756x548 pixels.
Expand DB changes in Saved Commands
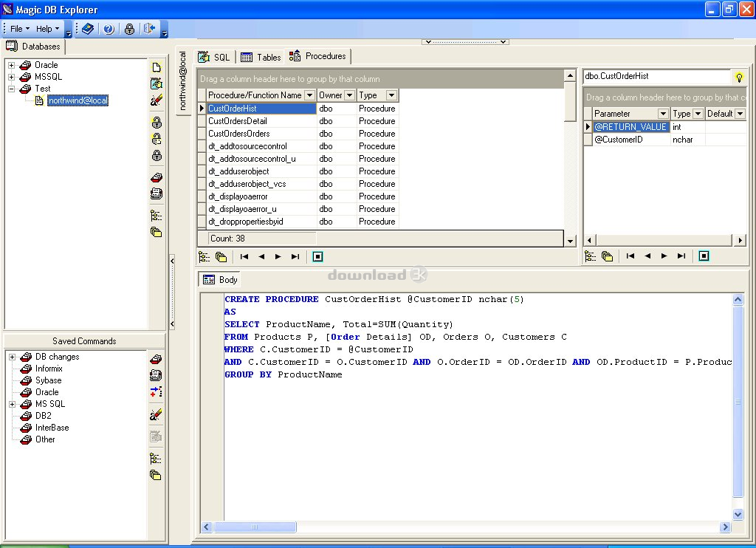(12, 357)
